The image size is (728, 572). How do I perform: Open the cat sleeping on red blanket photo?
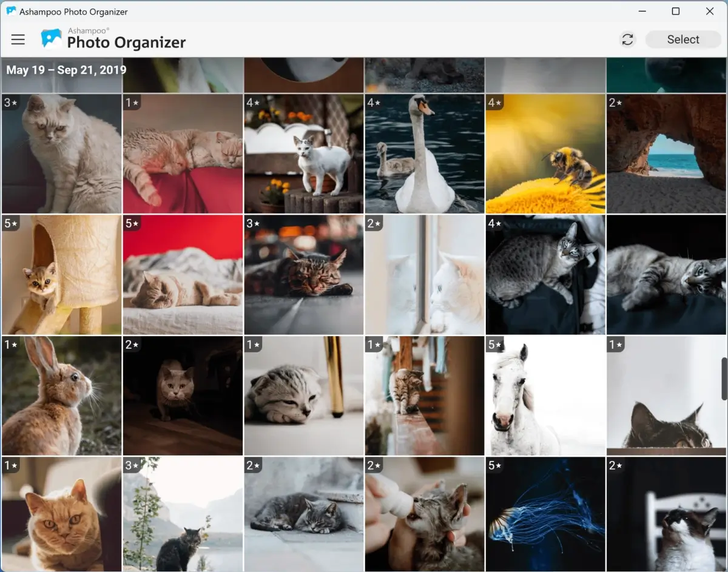183,153
